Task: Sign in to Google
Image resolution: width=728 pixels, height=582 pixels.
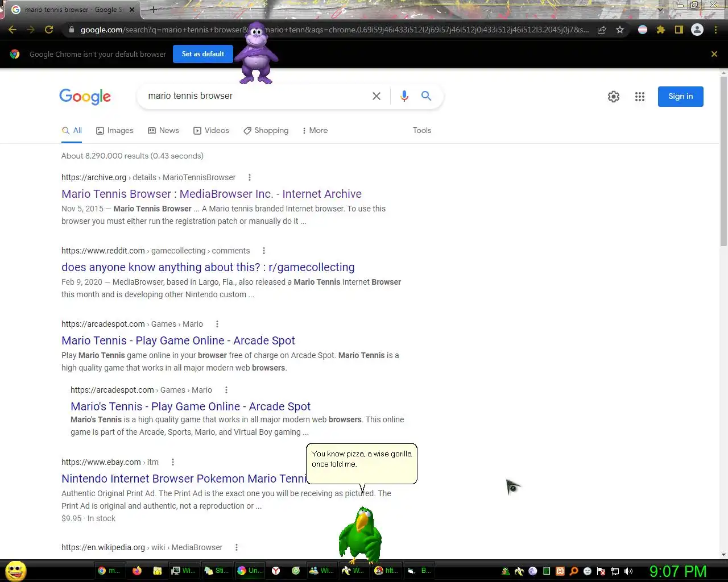Action: [681, 97]
